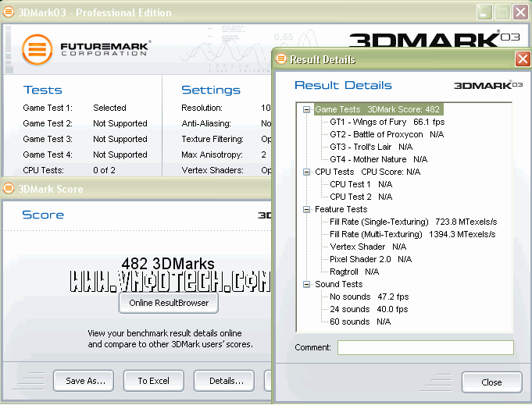This screenshot has height=405, width=532.
Task: Click the Score heading in Score window
Action: (43, 215)
